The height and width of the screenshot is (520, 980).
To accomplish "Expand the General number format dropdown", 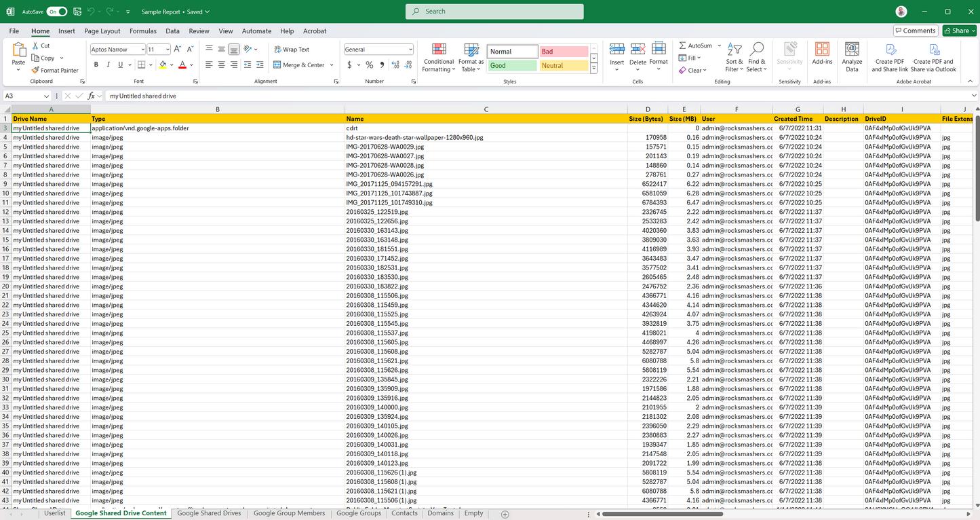I will click(x=410, y=50).
